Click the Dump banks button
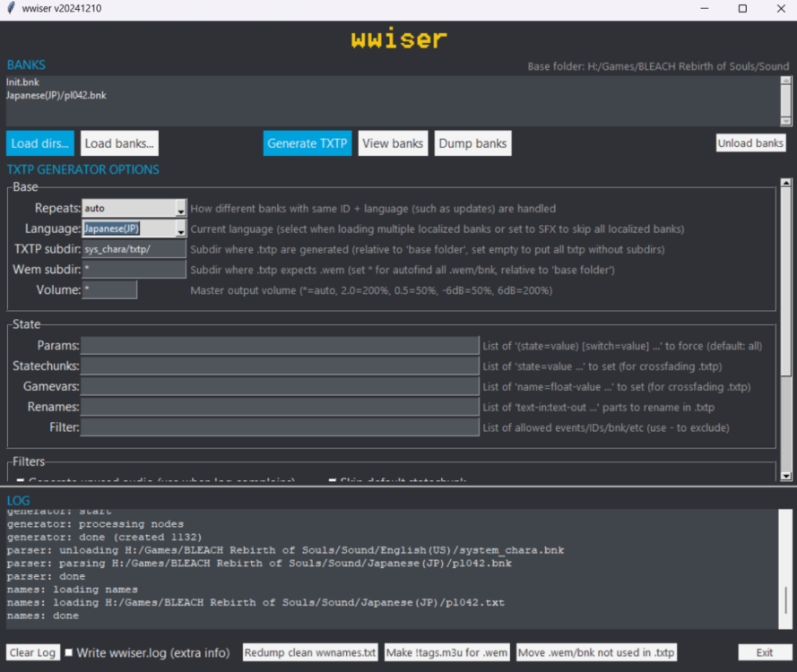Screen dimensions: 797x672 point(472,143)
